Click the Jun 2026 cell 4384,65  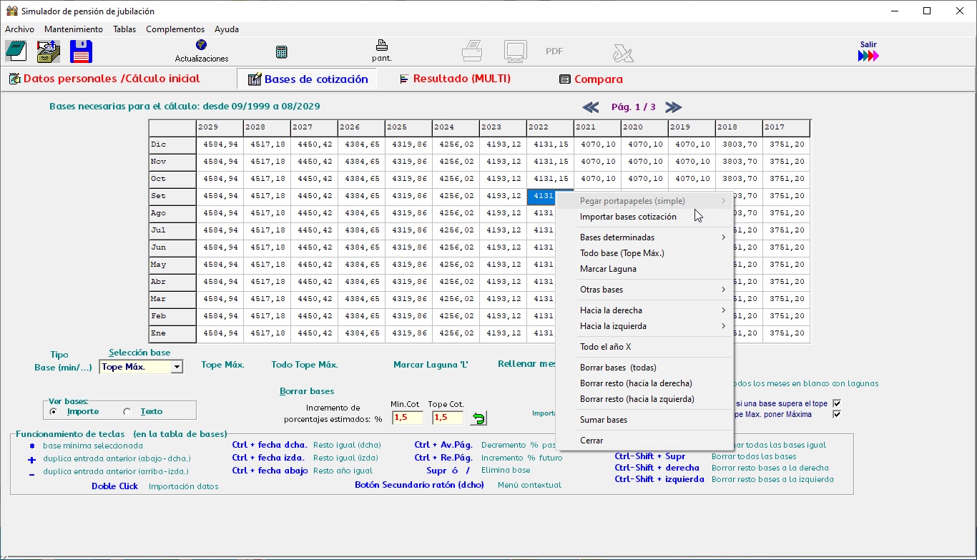point(361,247)
